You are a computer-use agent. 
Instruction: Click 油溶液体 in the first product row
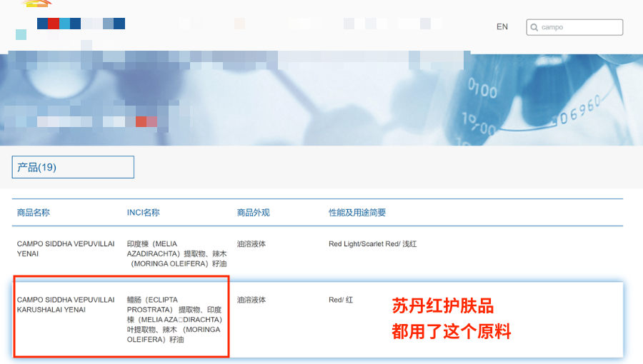(x=251, y=244)
